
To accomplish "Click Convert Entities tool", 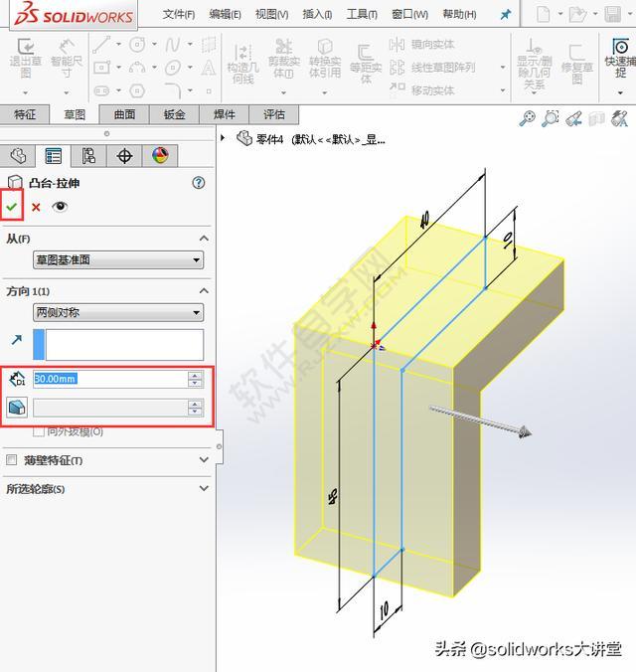I will click(325, 59).
